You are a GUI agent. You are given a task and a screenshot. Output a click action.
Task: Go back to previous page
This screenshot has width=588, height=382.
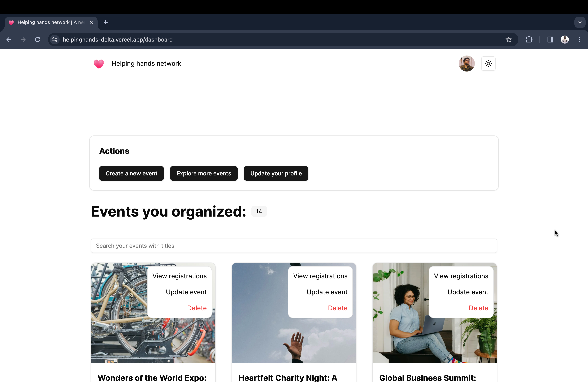tap(9, 40)
